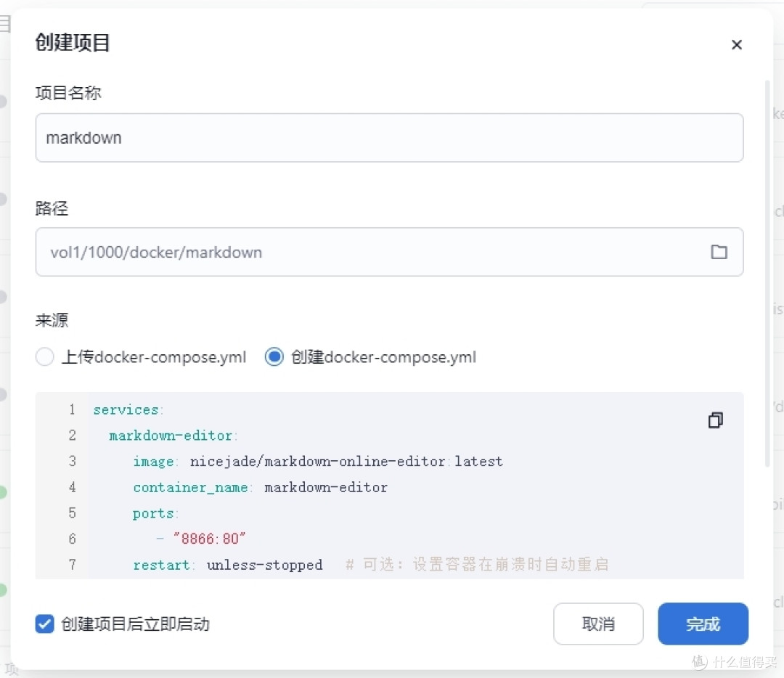Uncheck 创建项目后立即启动

[x=44, y=624]
